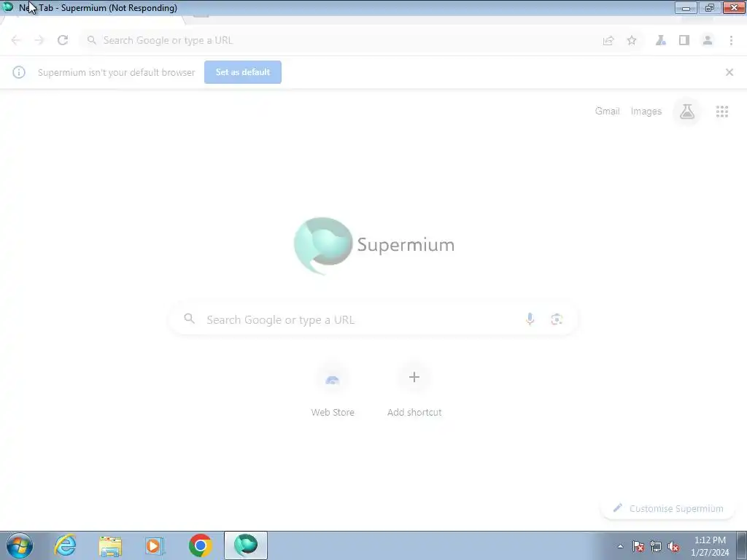The height and width of the screenshot is (560, 747).
Task: Click the info icon in the default browser bar
Action: pos(19,72)
